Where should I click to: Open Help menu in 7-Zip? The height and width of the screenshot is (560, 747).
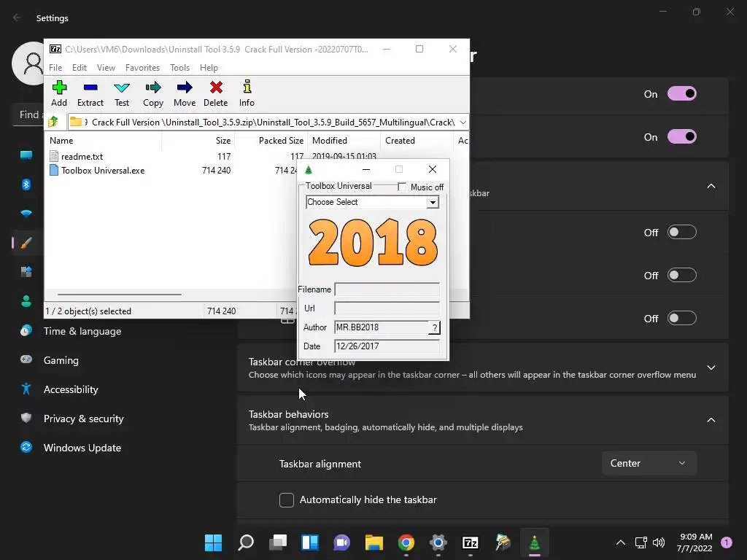(x=209, y=68)
